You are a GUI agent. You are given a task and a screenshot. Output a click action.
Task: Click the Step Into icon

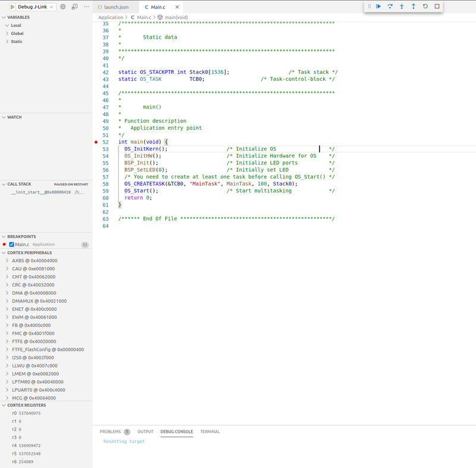[x=402, y=6]
